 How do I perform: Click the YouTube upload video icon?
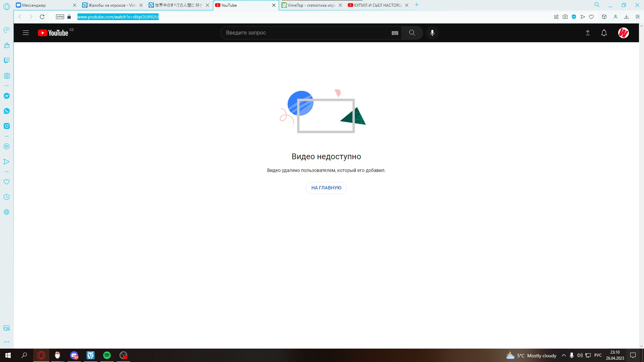588,33
